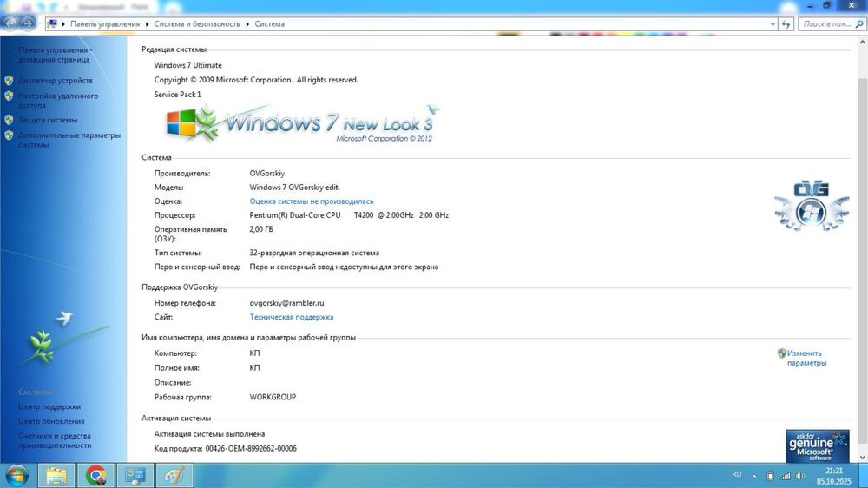Click shield icon beside Защита системы

[x=9, y=120]
